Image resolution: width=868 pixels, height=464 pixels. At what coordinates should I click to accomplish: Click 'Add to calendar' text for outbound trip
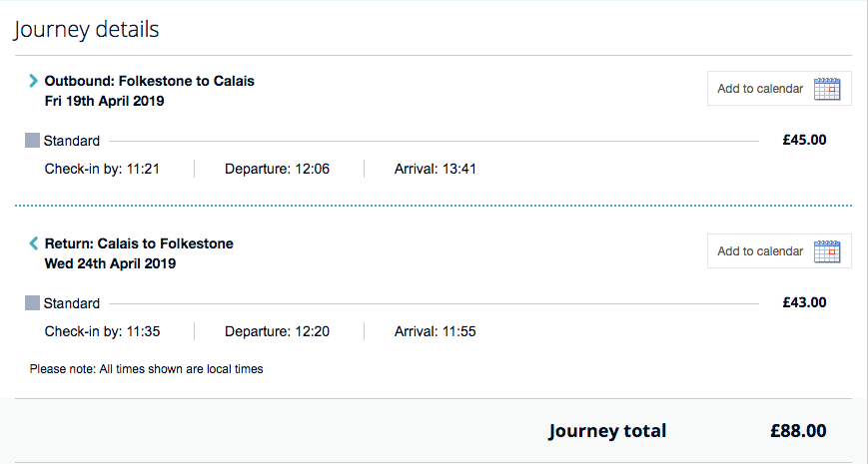pos(760,89)
